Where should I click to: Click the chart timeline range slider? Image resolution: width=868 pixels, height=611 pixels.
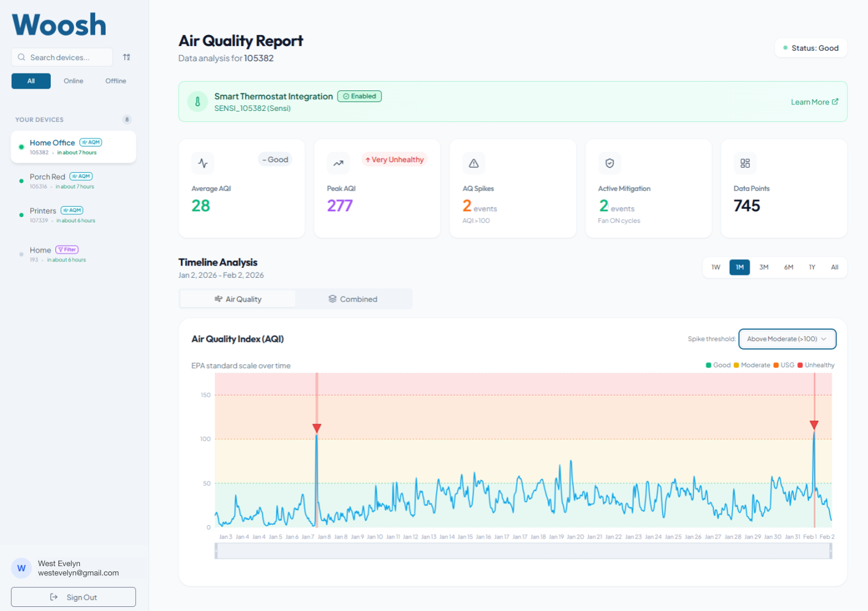[x=523, y=551]
